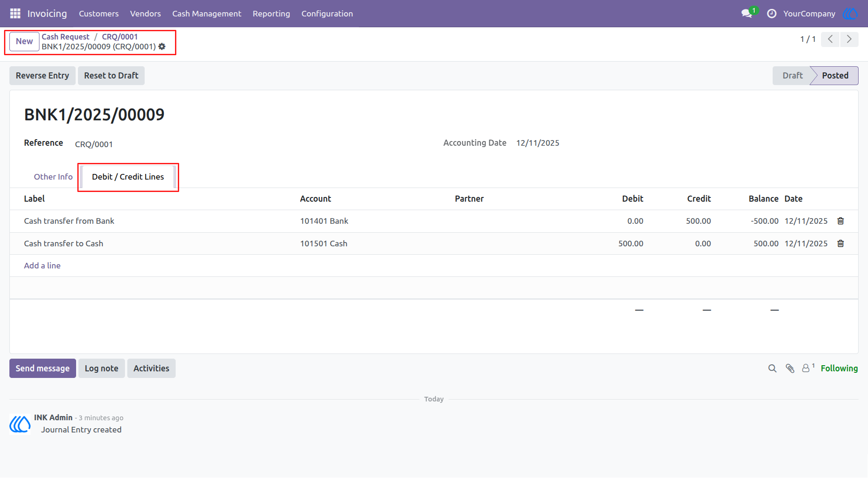Switch to the YourCompany company selector

[x=809, y=14]
